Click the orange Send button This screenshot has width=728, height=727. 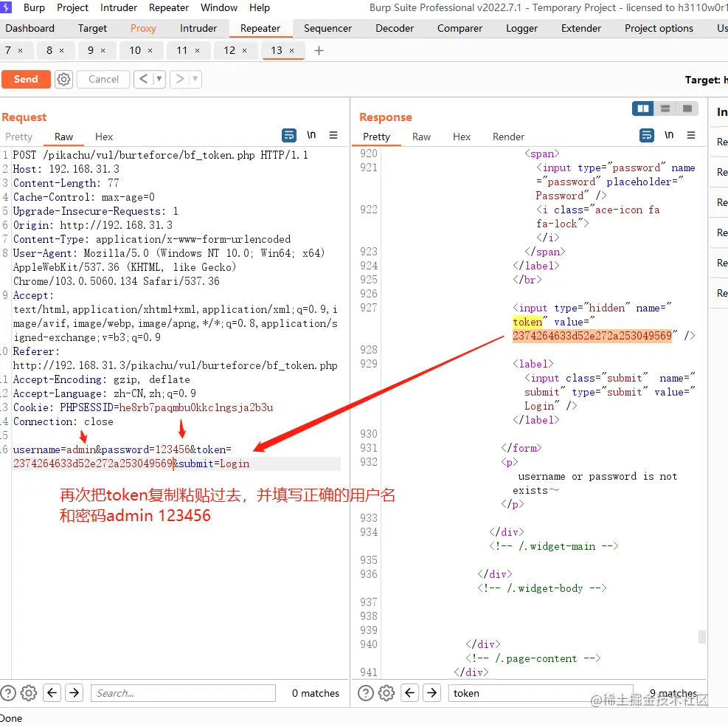(x=26, y=80)
